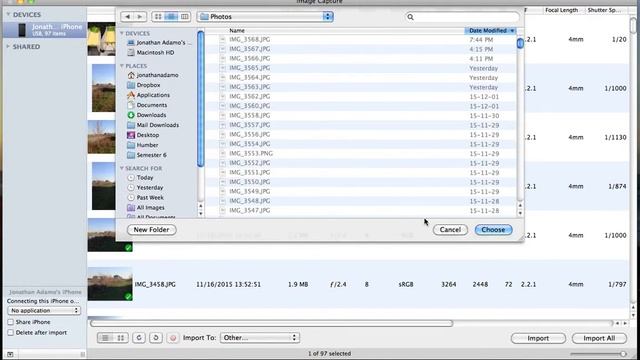The image size is (640, 360).
Task: Cancel the folder selection dialog
Action: tap(450, 230)
